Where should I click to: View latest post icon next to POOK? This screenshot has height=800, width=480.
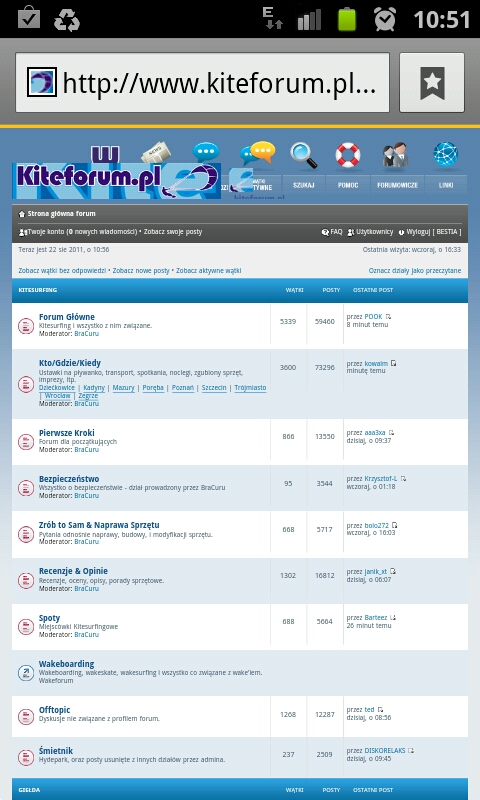[388, 317]
